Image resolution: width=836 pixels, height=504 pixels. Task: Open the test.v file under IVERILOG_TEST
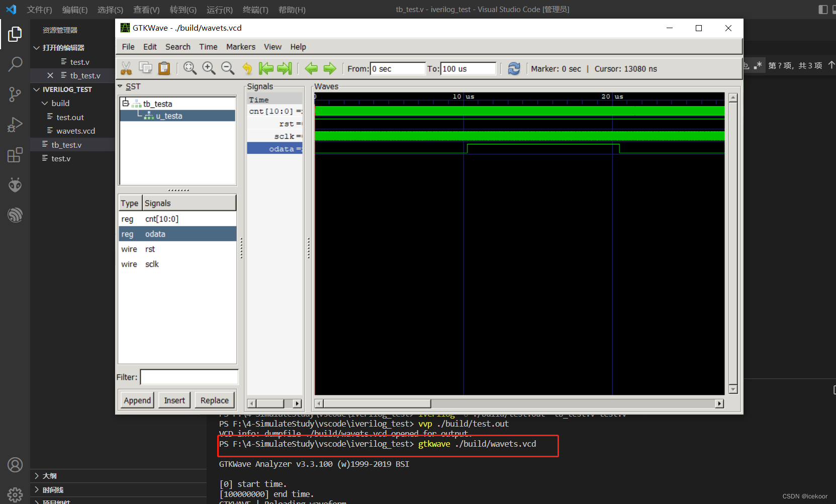(x=61, y=158)
